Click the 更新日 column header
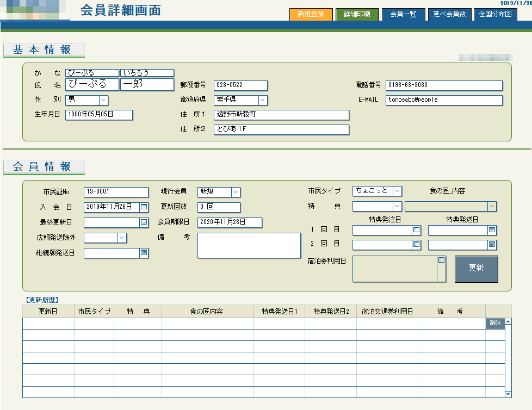This screenshot has height=410, width=532. (x=48, y=312)
